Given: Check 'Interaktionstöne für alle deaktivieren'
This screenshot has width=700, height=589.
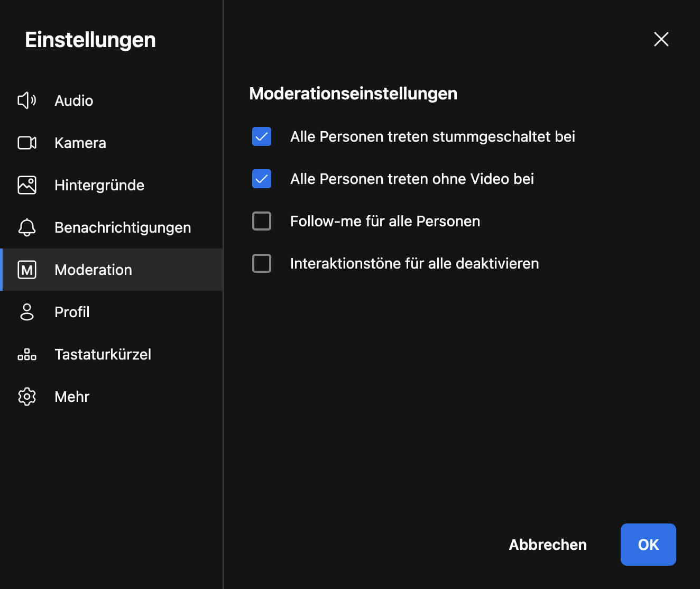Looking at the screenshot, I should click(262, 263).
